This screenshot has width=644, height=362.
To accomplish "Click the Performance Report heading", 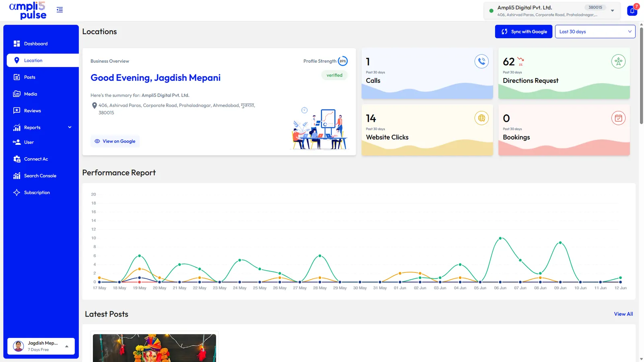I will click(x=119, y=173).
